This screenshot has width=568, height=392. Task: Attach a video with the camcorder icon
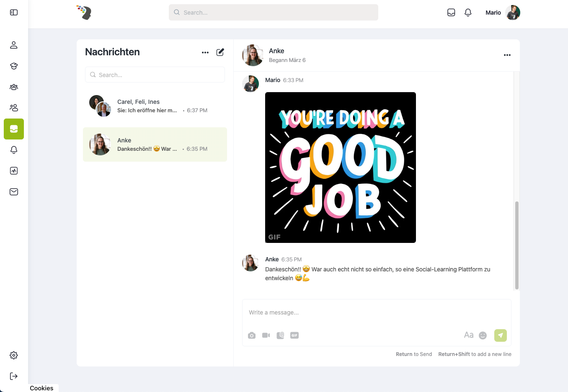point(266,335)
